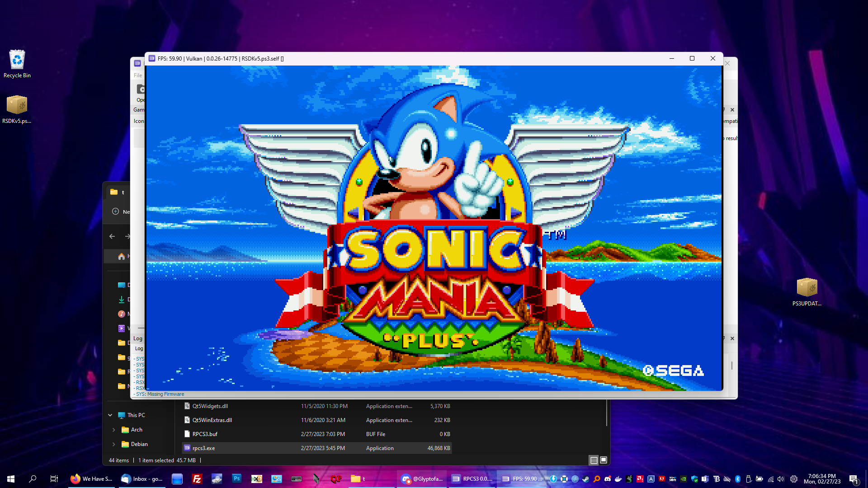Open the File Explorer 't' taskbar window
Viewport: 868px width, 488px height.
click(x=372, y=479)
